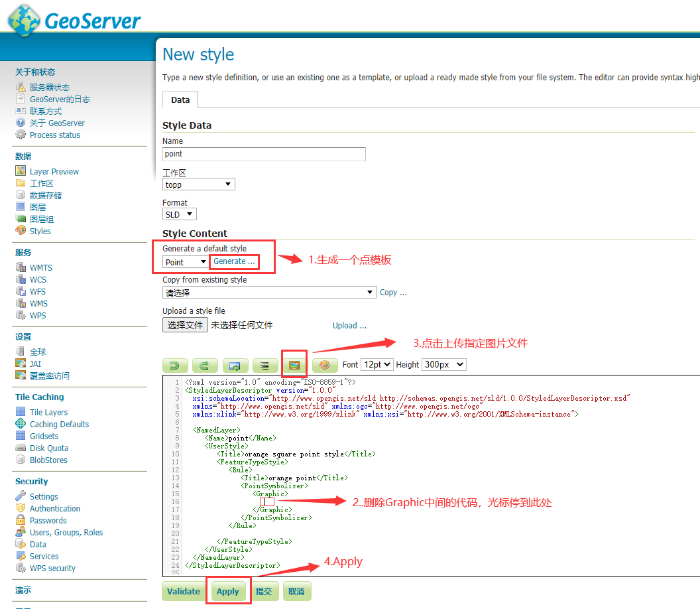Switch to the Data tab
The image size is (700, 609).
[180, 100]
